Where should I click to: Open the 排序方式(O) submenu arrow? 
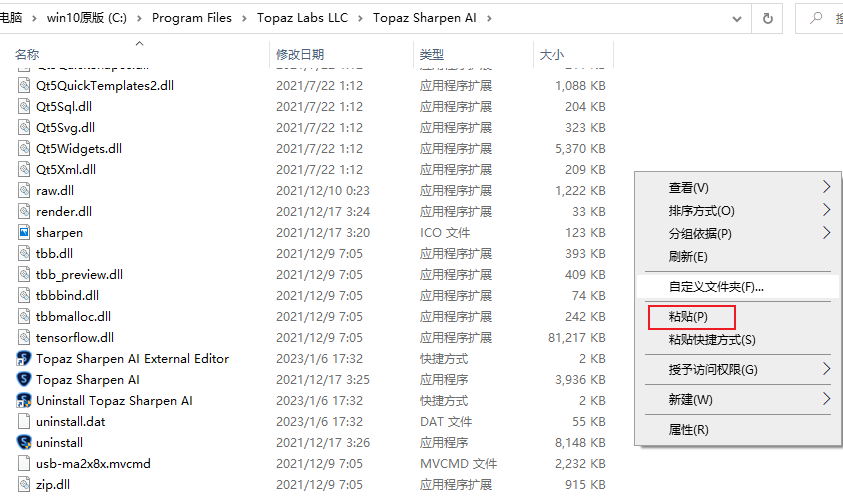pyautogui.click(x=826, y=210)
